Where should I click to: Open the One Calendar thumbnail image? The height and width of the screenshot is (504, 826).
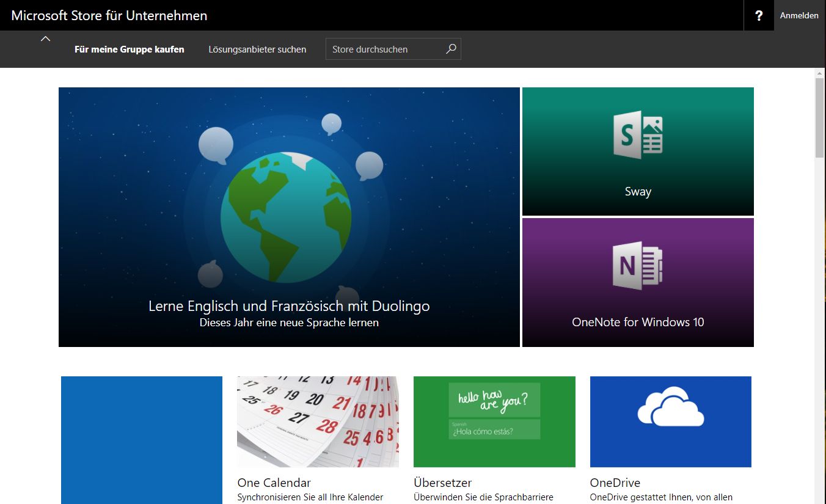coord(318,422)
